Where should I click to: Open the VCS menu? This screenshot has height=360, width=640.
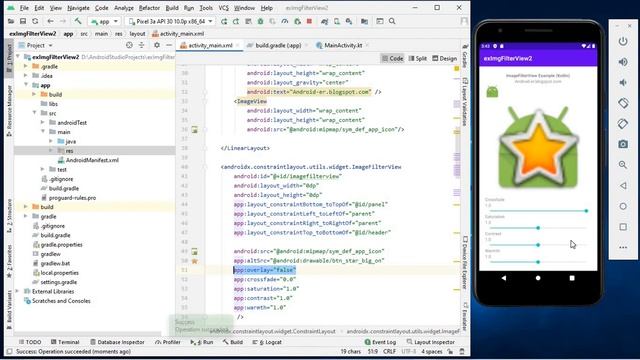pyautogui.click(x=223, y=8)
